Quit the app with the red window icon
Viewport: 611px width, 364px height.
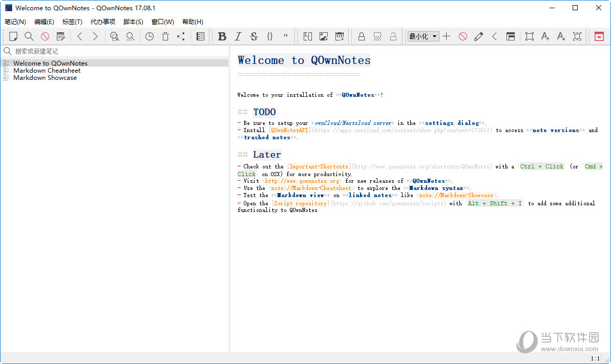pos(599,36)
